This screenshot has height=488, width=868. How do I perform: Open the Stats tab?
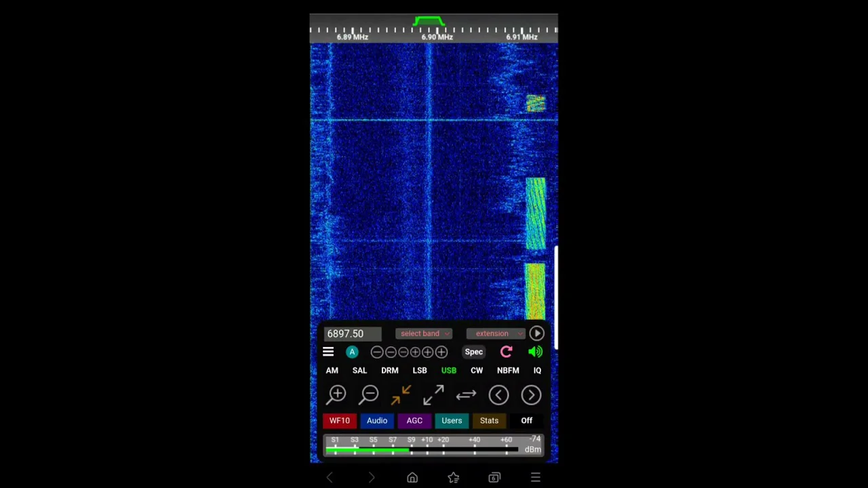click(489, 421)
